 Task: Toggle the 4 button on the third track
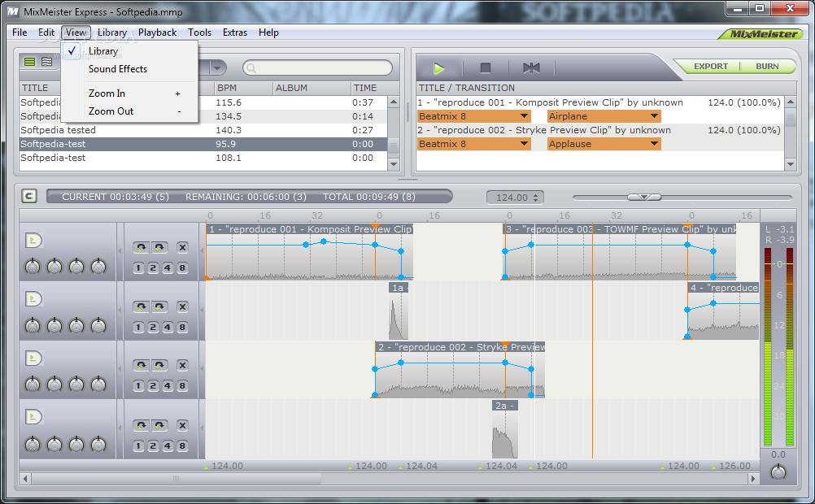(168, 386)
